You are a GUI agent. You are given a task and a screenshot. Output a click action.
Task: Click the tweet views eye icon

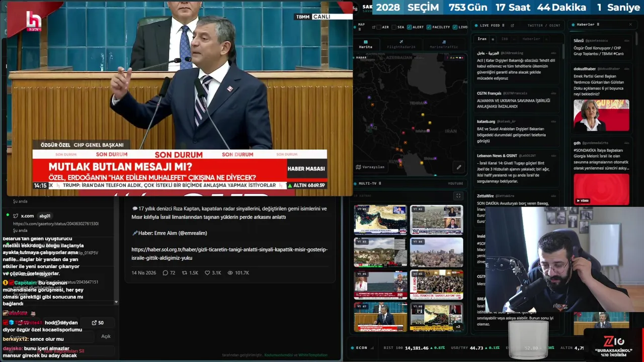tap(230, 273)
